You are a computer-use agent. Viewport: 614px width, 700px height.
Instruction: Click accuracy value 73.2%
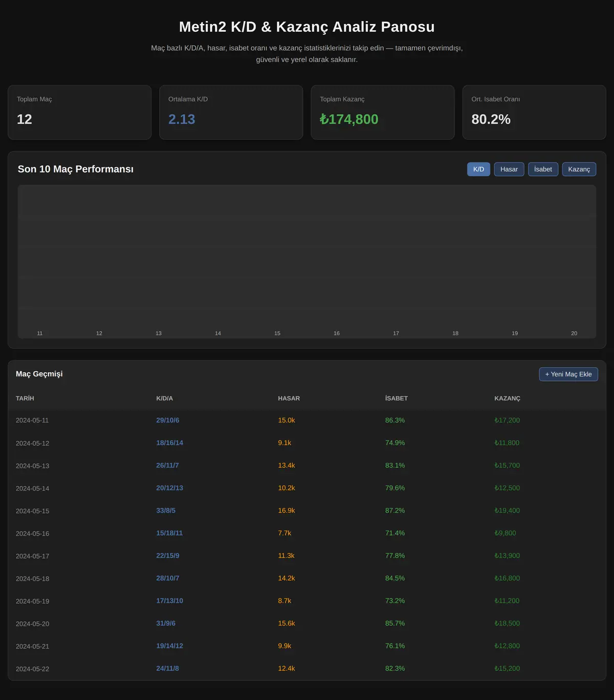[395, 601]
